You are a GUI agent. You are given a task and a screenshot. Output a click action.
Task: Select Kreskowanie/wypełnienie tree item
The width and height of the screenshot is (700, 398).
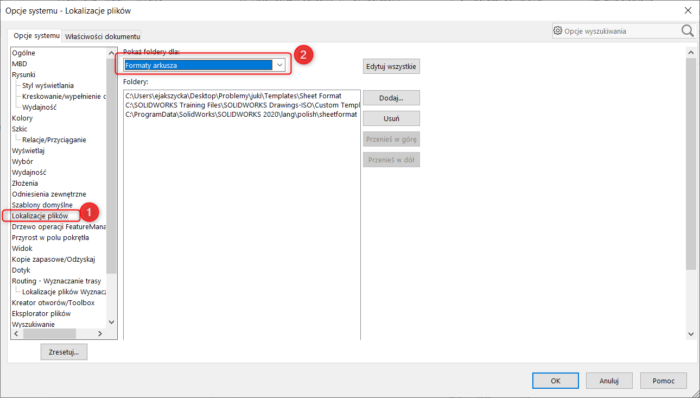pyautogui.click(x=64, y=96)
